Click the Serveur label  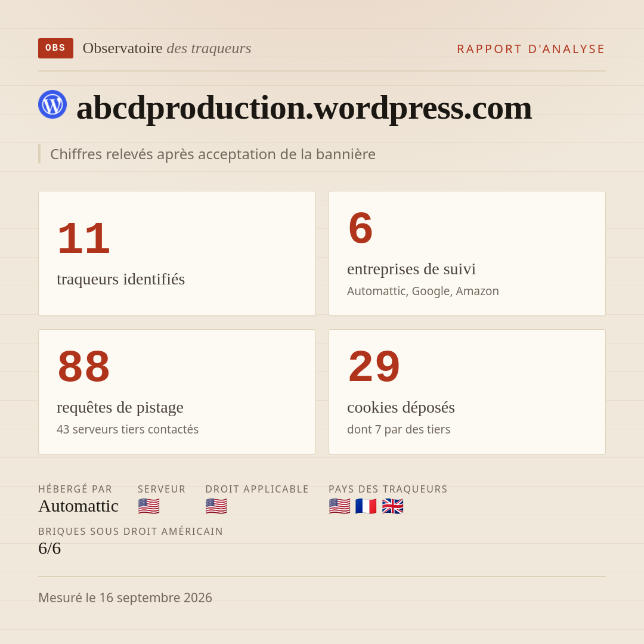pos(162,489)
